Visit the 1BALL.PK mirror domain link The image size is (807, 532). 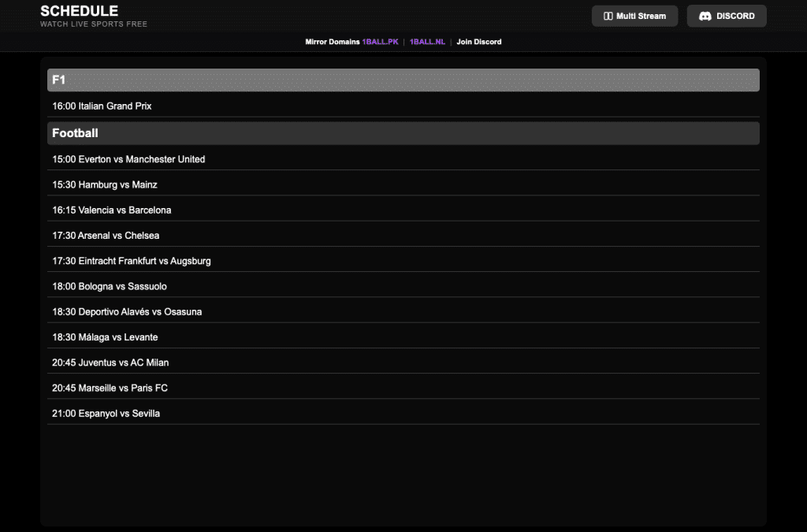point(380,42)
